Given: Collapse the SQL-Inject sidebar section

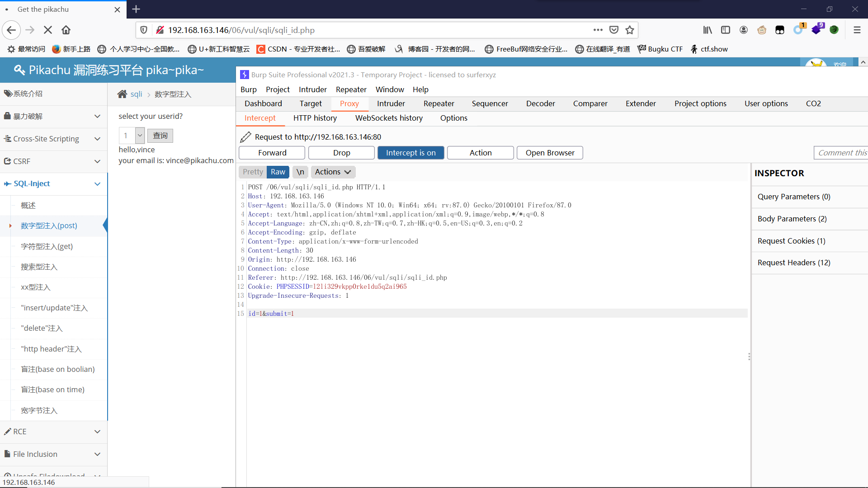Looking at the screenshot, I should pos(53,183).
